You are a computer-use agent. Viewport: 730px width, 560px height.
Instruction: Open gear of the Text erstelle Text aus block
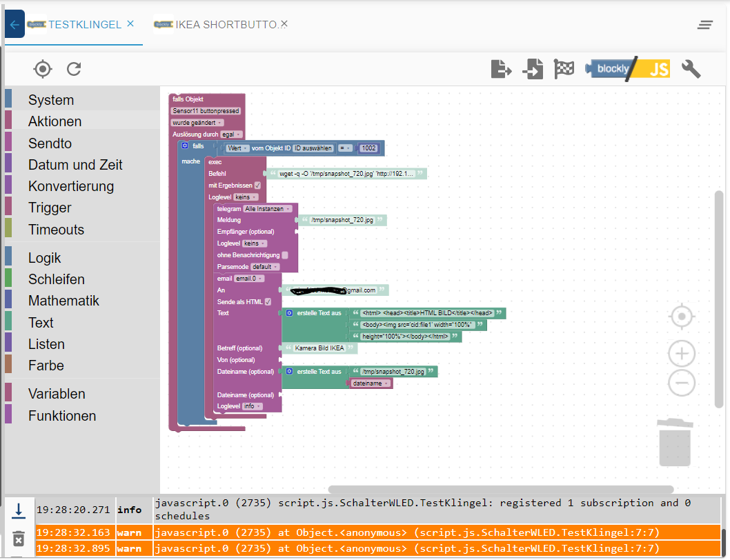pyautogui.click(x=289, y=313)
